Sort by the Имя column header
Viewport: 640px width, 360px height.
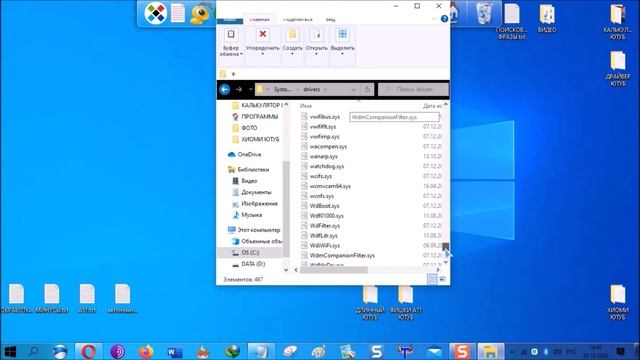pyautogui.click(x=306, y=106)
